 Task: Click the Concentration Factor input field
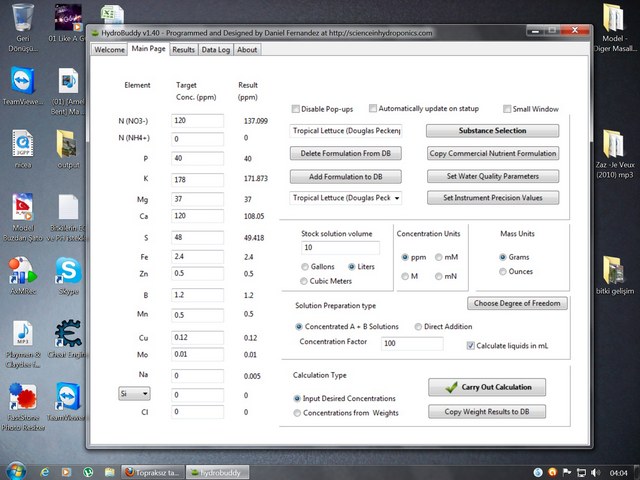pos(412,344)
